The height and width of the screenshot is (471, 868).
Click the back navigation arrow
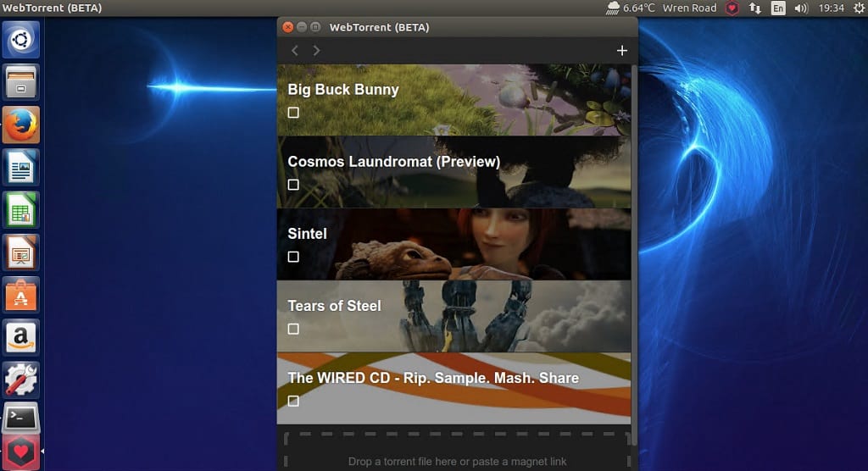295,51
